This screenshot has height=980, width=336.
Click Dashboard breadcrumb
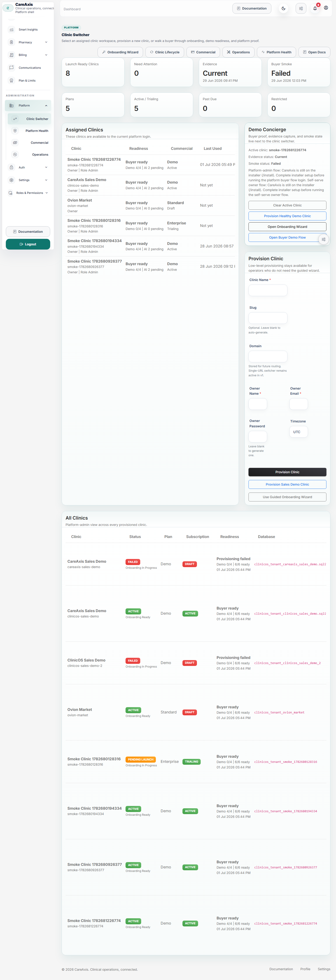[x=72, y=9]
